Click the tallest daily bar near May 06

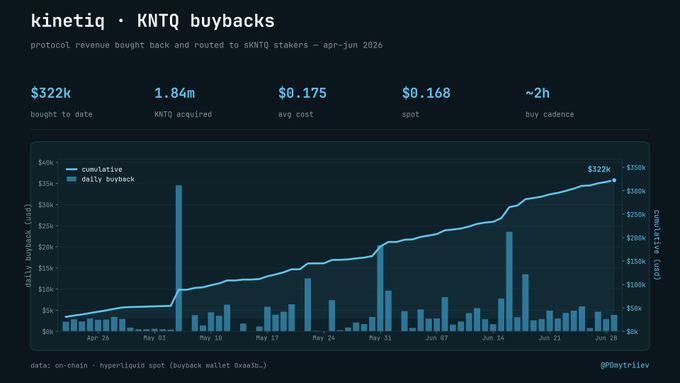(179, 258)
